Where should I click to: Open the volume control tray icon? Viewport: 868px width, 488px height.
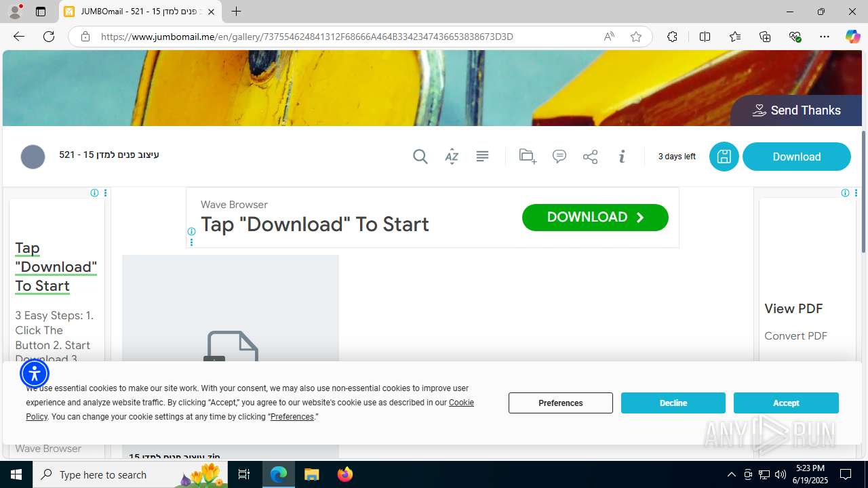(x=781, y=474)
